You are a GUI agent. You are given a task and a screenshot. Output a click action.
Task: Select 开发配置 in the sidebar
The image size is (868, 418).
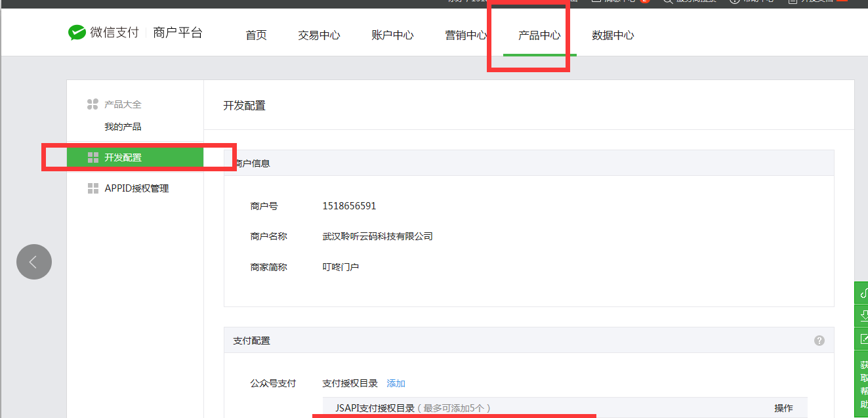coord(135,157)
